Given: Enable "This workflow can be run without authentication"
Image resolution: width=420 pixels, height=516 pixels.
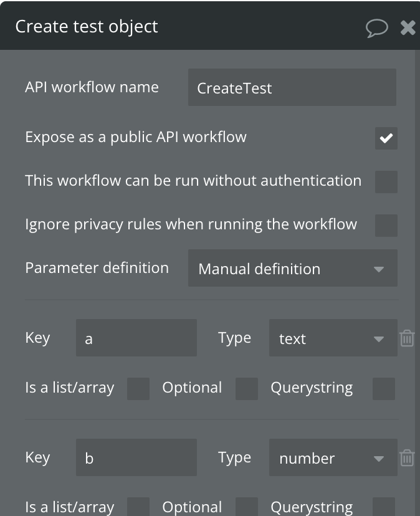Looking at the screenshot, I should (386, 182).
